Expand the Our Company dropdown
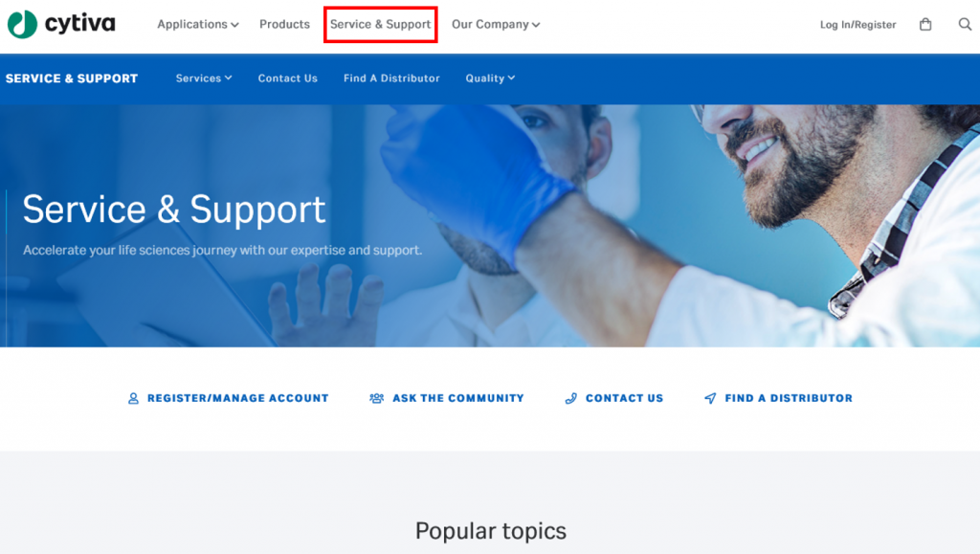 point(496,24)
